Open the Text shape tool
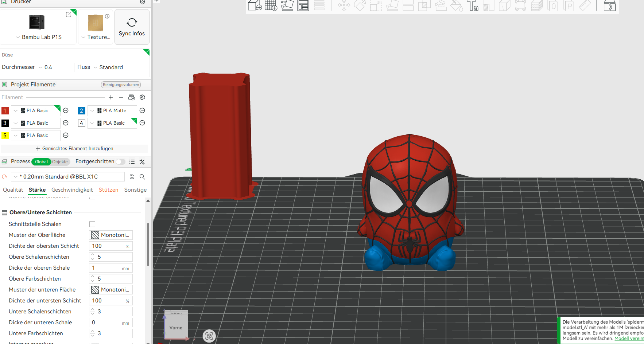This screenshot has width=644, height=344. pos(473,5)
